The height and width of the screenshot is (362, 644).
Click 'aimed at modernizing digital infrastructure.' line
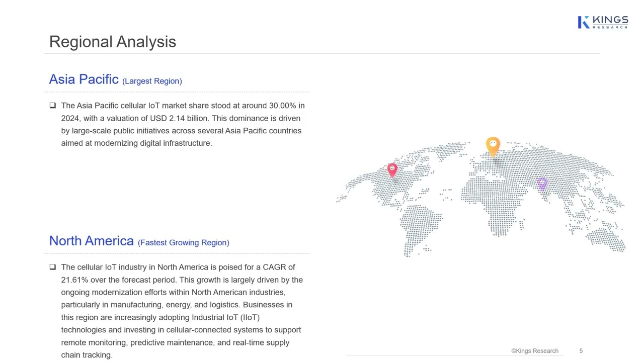pos(136,143)
